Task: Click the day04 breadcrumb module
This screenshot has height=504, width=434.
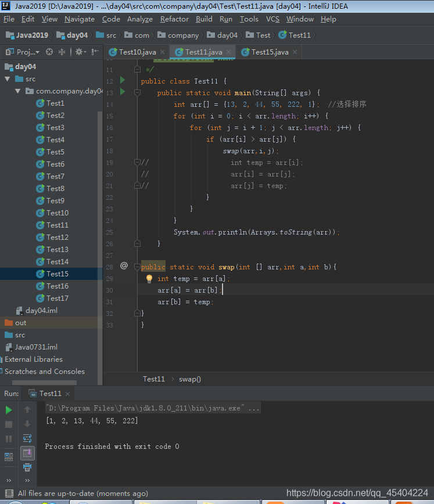Action: pyautogui.click(x=73, y=35)
